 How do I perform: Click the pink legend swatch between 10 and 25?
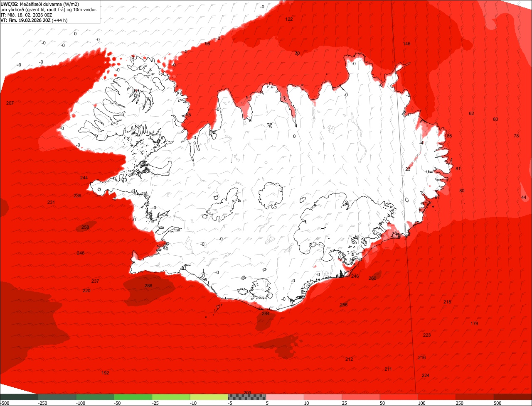pos(323,397)
